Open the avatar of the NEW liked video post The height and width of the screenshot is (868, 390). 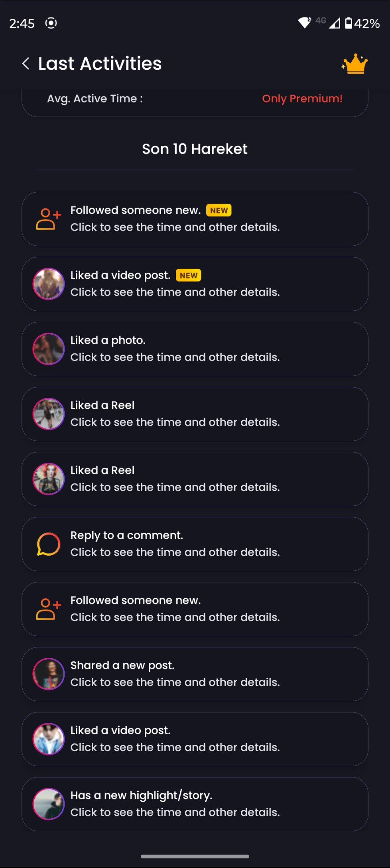(49, 284)
